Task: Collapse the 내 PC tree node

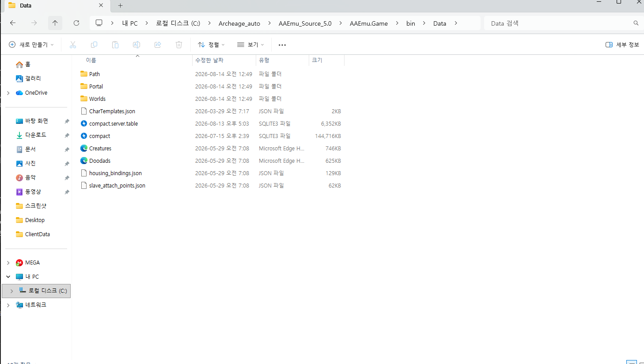Action: [8, 277]
